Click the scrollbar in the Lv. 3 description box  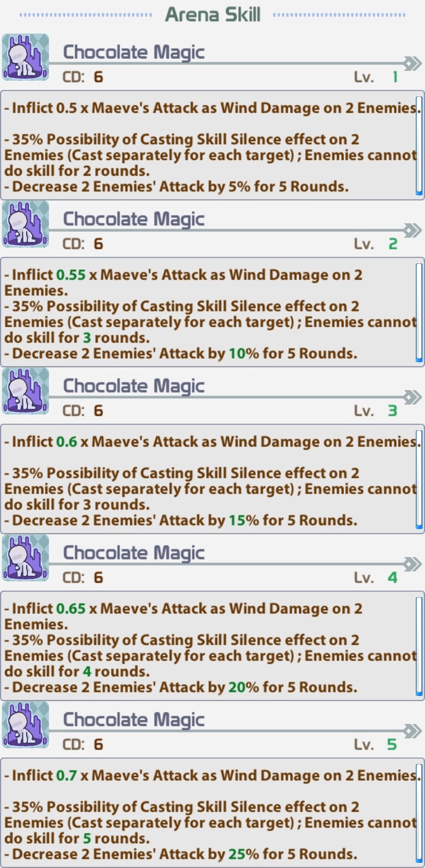coord(419,479)
